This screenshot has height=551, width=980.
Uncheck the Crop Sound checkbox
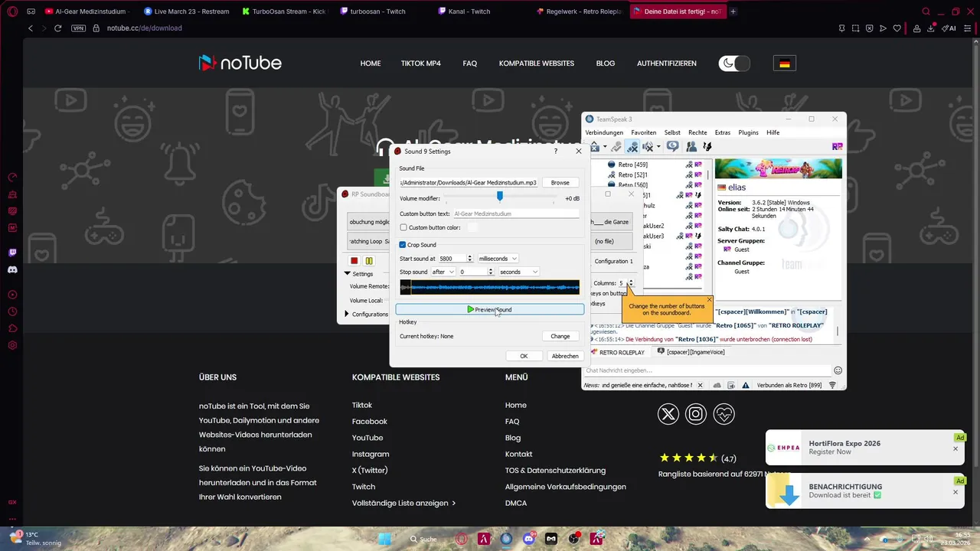[x=403, y=245]
